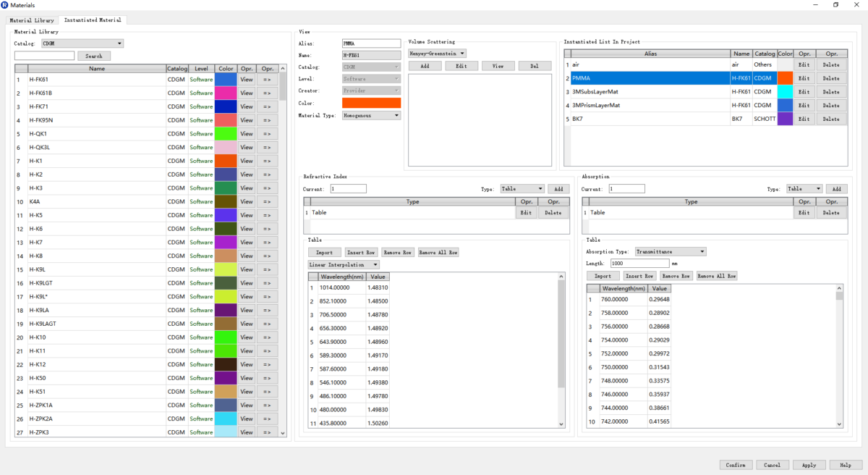Select the Instantiated Material tab
Viewport: 868px width, 475px height.
[92, 20]
